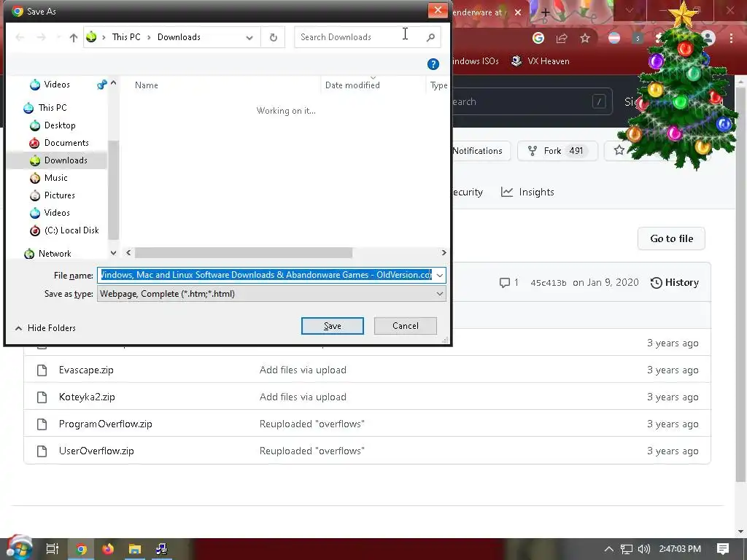Screen dimensions: 747x560
Task: Open Firefox from taskbar
Action: click(x=108, y=549)
